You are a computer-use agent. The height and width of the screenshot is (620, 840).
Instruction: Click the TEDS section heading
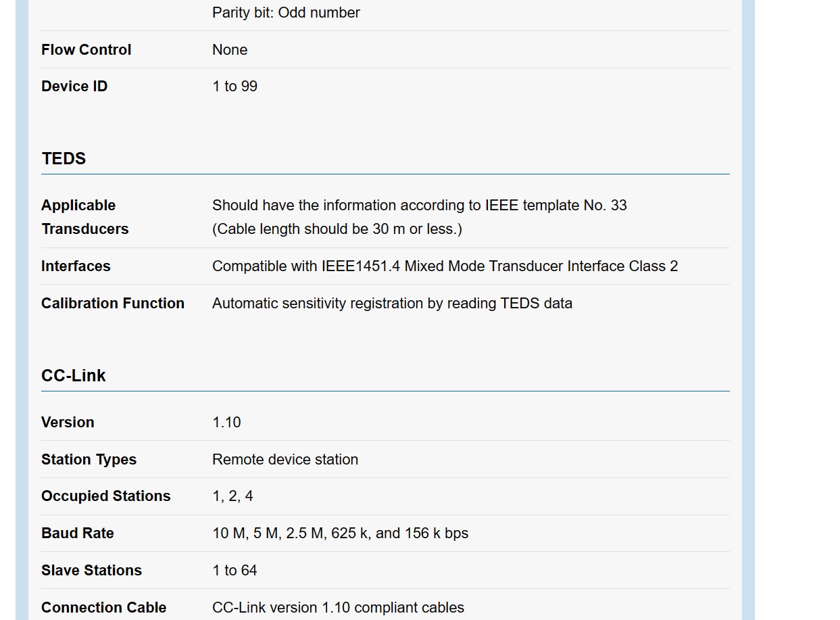pyautogui.click(x=64, y=159)
